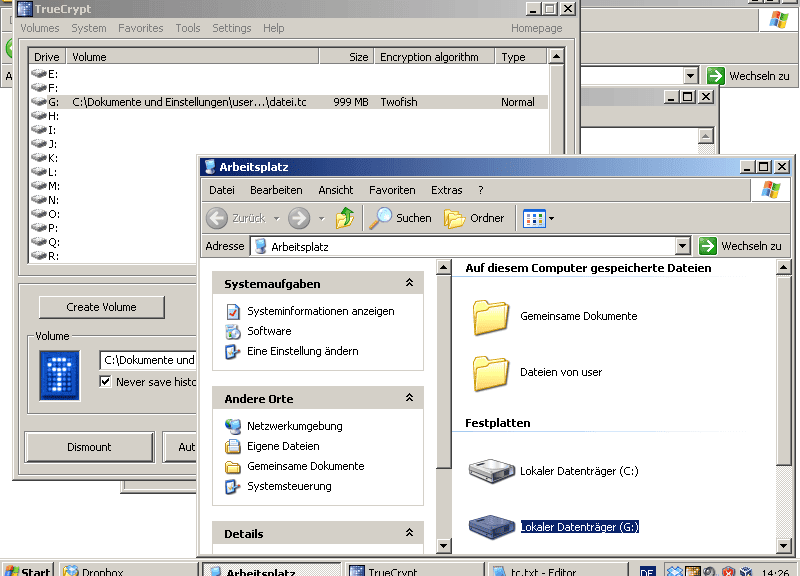The image size is (800, 576).
Task: Collapse the Andere Orte panel
Action: click(x=409, y=398)
